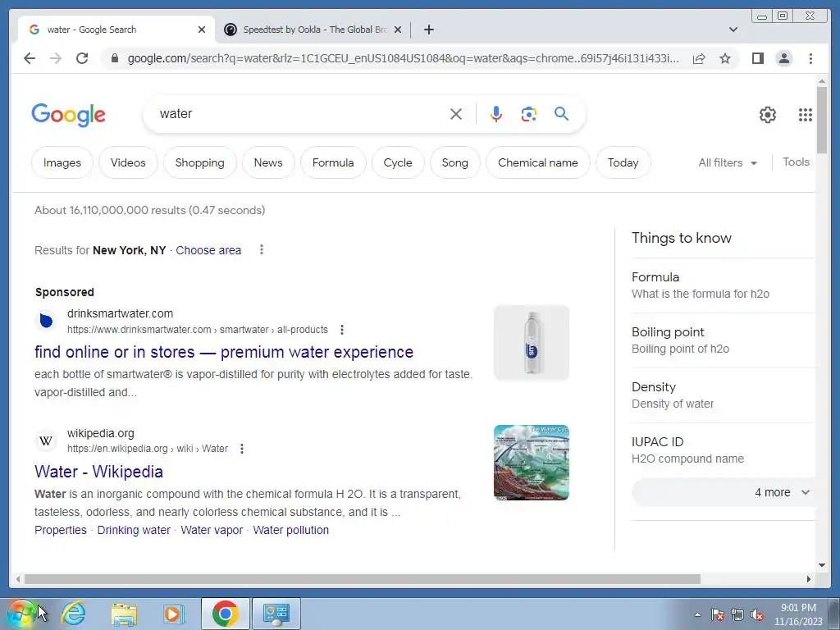Share this page via share icon
Screen dimensions: 840x630
699,58
